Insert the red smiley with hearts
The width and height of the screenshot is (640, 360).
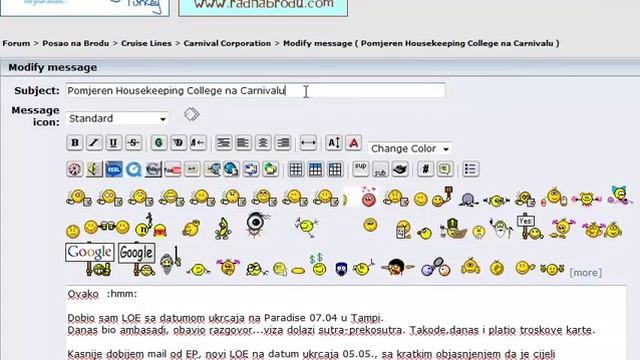point(369,197)
